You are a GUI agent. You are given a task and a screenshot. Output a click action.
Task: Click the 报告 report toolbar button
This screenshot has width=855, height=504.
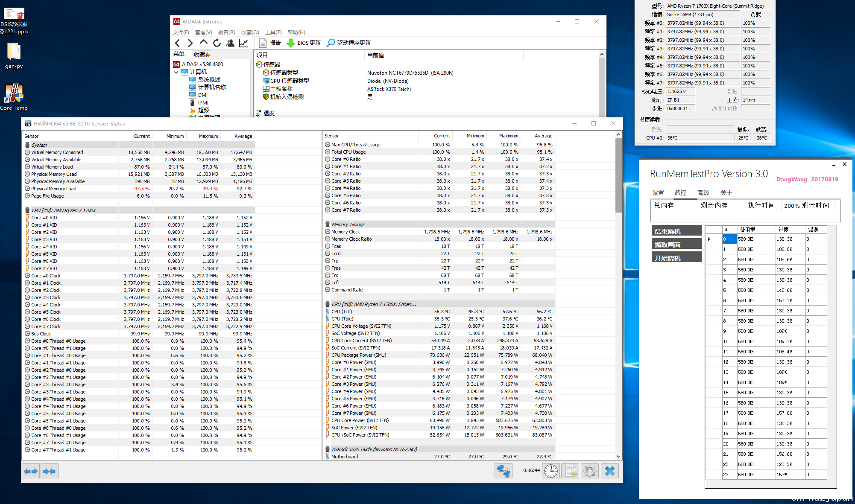(270, 43)
